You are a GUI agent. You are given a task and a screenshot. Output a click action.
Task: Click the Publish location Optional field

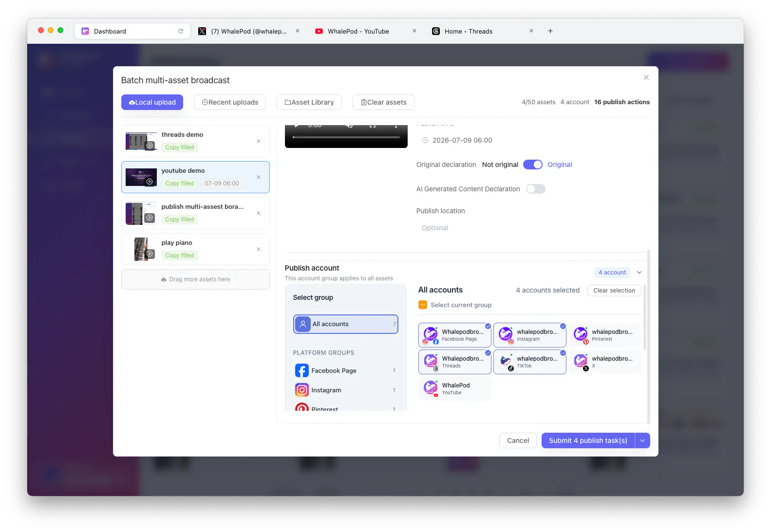point(531,228)
